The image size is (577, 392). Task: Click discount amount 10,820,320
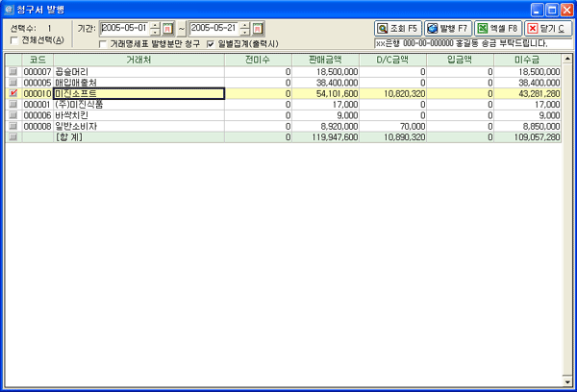pos(405,94)
